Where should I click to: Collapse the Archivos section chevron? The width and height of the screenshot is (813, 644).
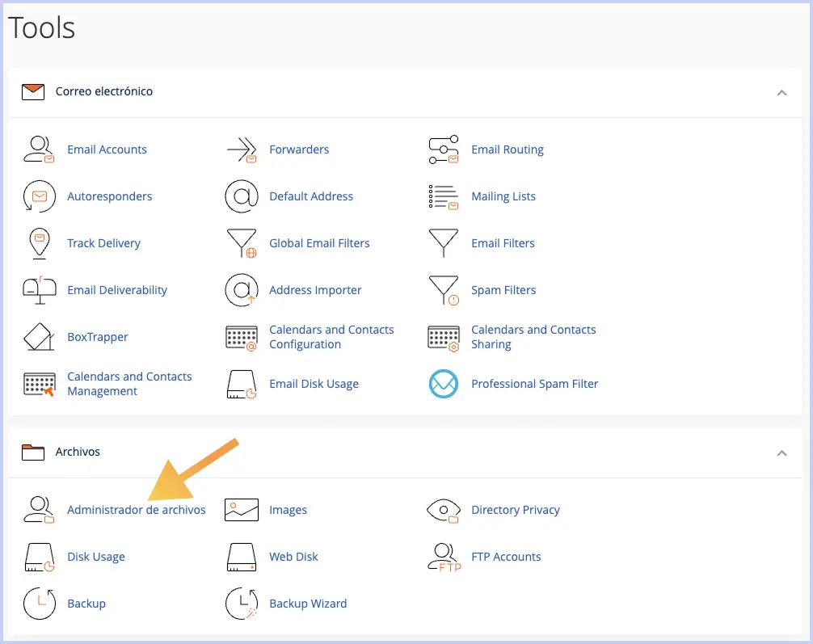pos(781,453)
